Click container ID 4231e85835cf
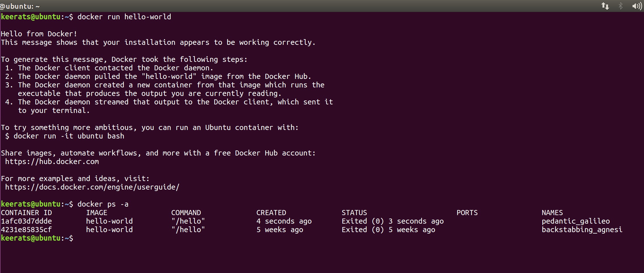 (26, 230)
